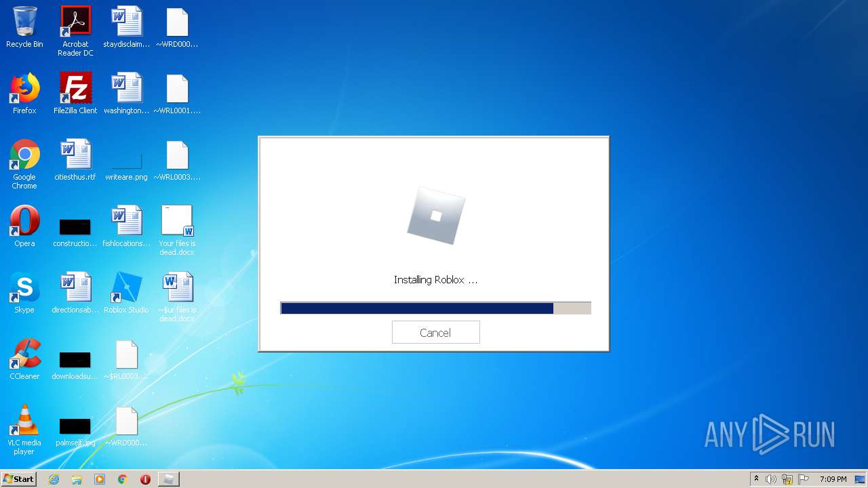868x488 pixels.
Task: Open the fishlocations Word document
Action: click(x=126, y=227)
